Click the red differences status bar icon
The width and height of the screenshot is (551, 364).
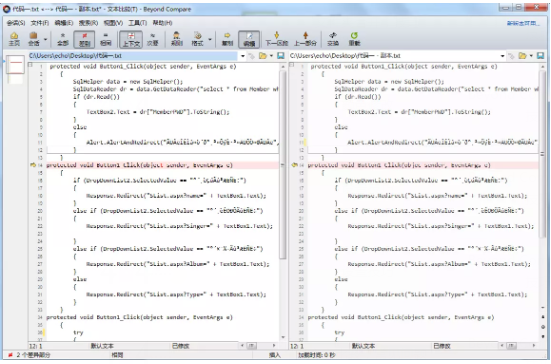point(11,355)
